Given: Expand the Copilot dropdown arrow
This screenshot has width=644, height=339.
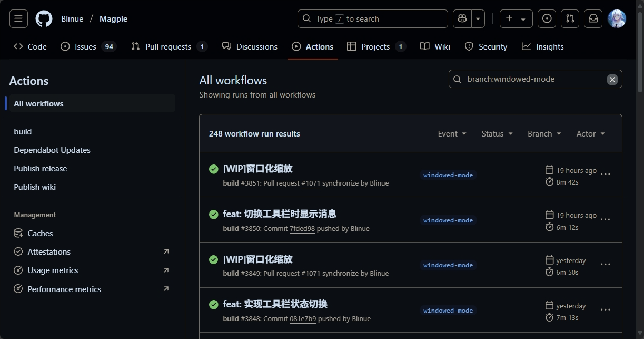Looking at the screenshot, I should pyautogui.click(x=478, y=19).
